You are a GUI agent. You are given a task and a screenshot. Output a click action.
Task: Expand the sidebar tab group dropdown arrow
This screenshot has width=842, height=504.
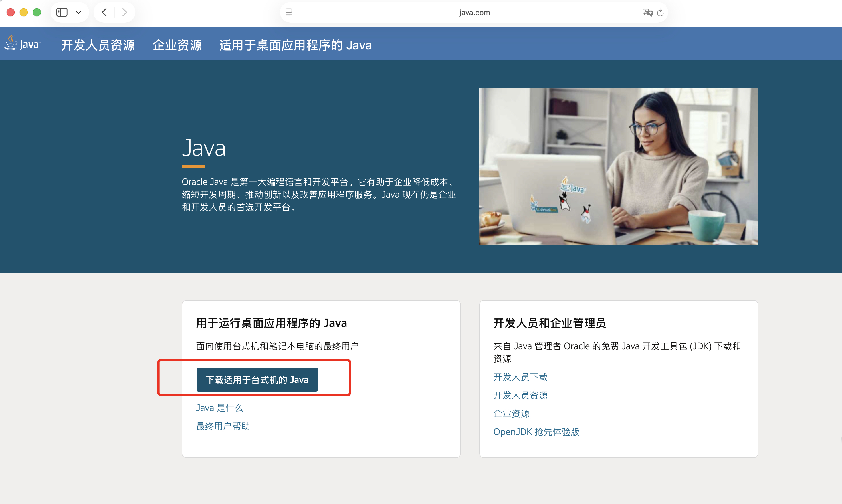[78, 13]
